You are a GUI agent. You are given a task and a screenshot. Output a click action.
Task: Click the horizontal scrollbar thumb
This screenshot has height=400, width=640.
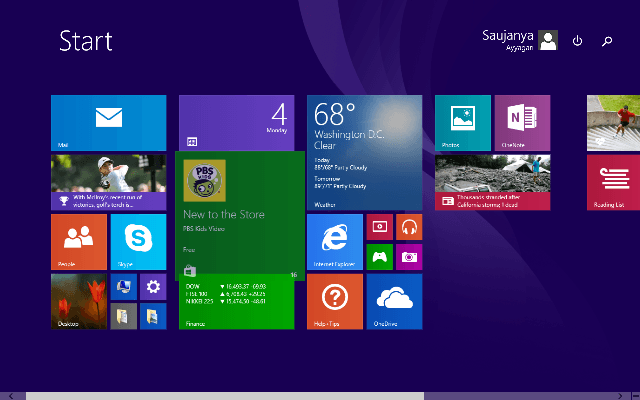[x=225, y=396]
